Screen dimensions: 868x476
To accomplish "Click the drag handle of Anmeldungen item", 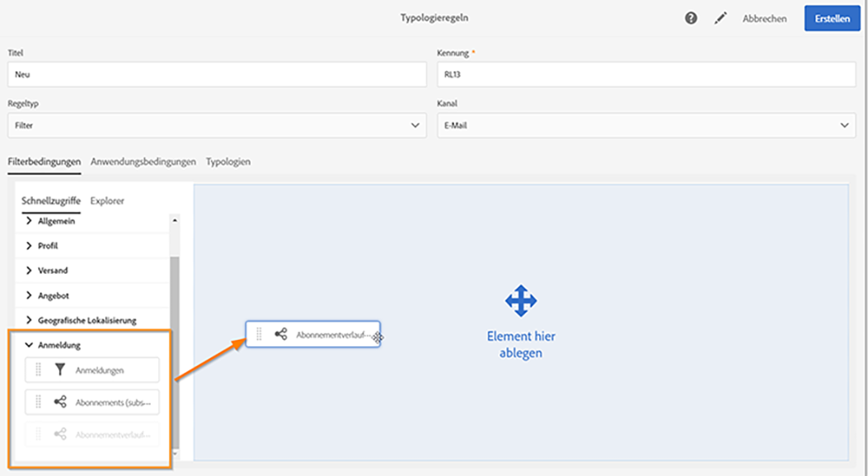I will pyautogui.click(x=39, y=370).
